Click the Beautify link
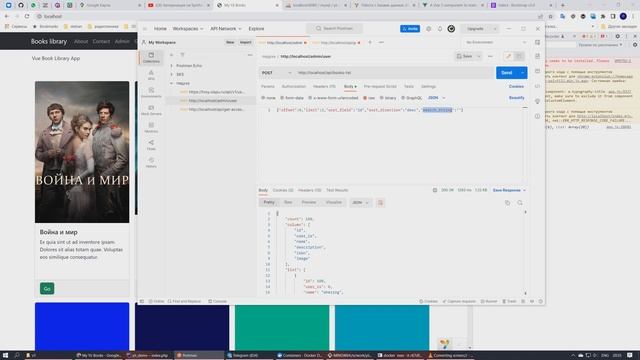Viewport: 640px width, 360px height. 516,98
